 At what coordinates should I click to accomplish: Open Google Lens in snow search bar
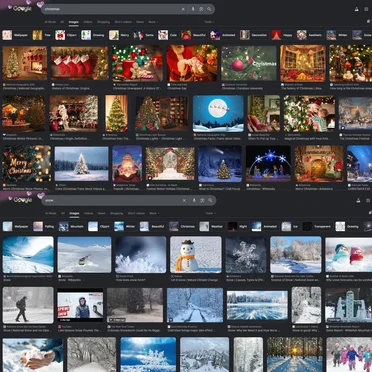coord(202,200)
